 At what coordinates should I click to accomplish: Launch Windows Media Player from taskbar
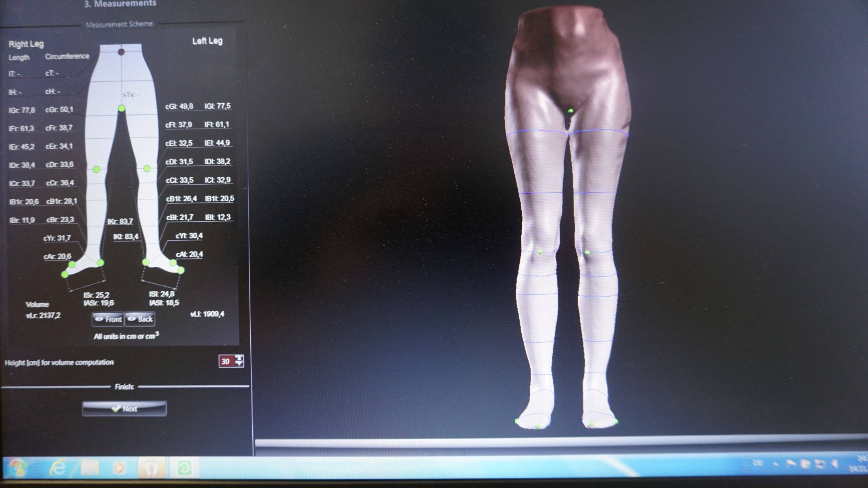point(118,468)
